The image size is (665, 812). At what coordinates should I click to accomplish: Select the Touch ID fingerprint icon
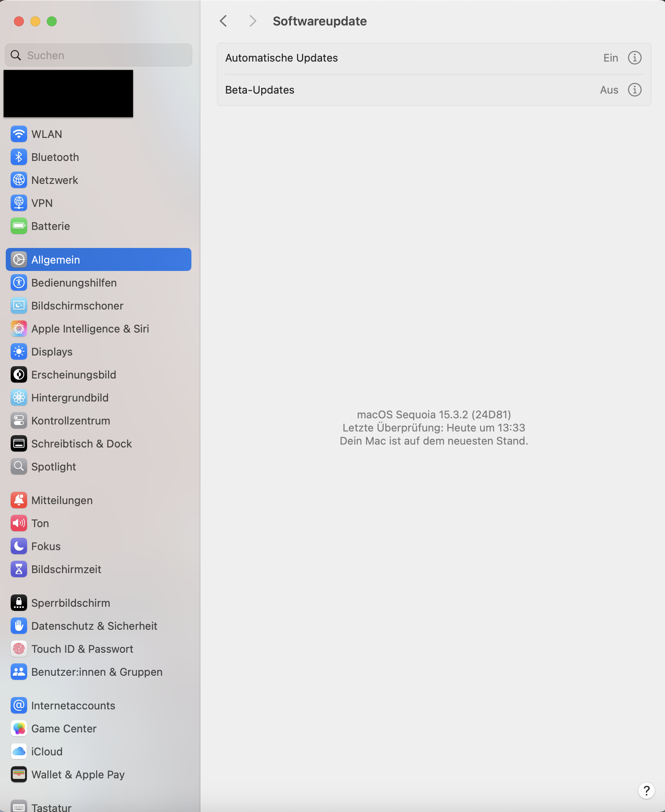[x=19, y=649]
